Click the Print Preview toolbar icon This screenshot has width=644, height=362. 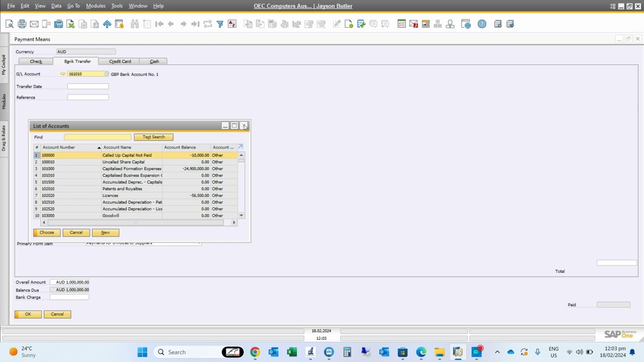point(10,24)
